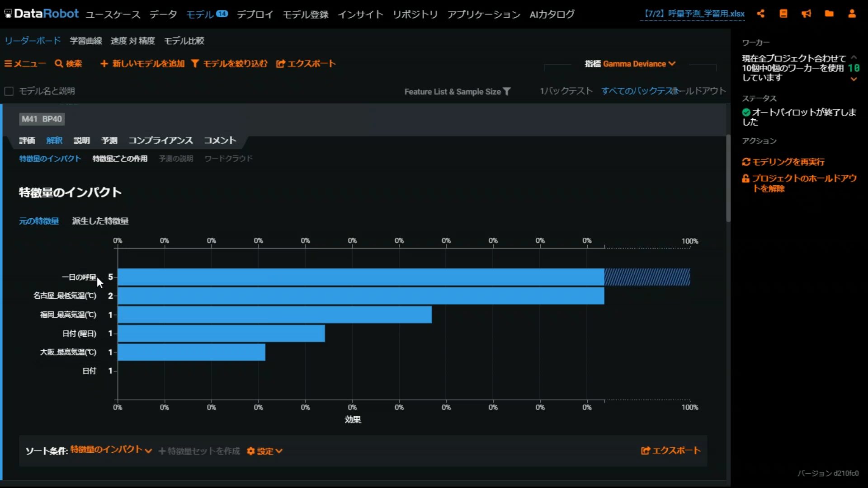
Task: Open the リポジトリ menu
Action: pos(415,14)
